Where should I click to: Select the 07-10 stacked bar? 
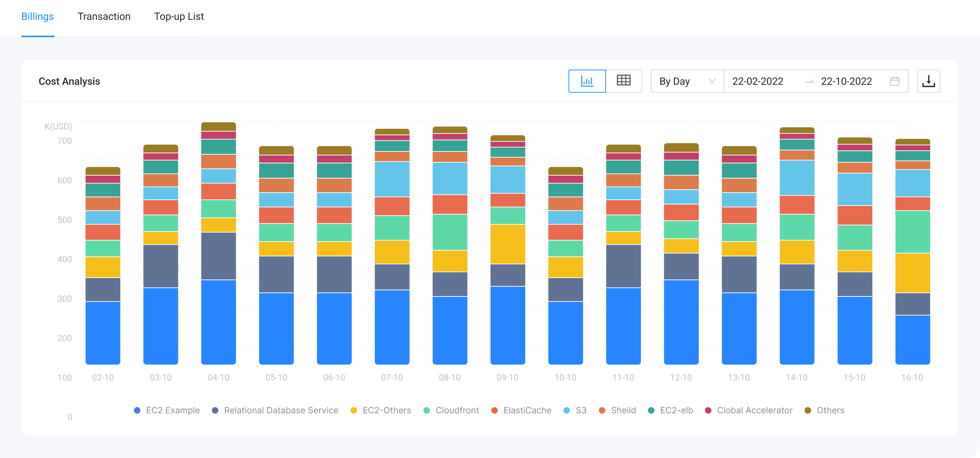(392, 246)
